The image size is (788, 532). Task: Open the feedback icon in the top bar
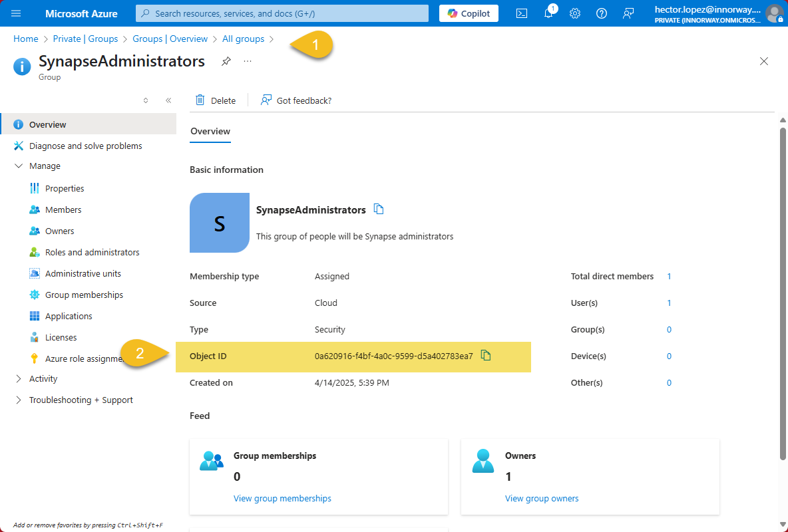point(628,13)
